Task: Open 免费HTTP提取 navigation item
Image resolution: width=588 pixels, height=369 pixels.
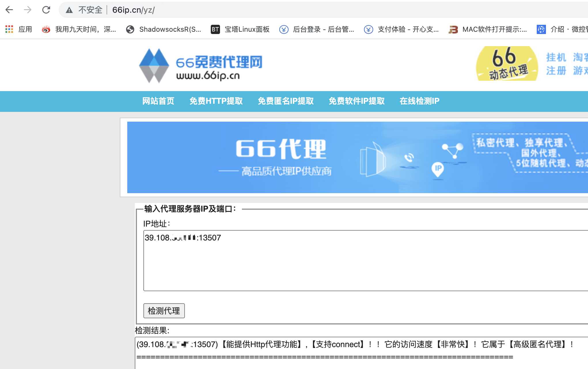Action: (216, 101)
